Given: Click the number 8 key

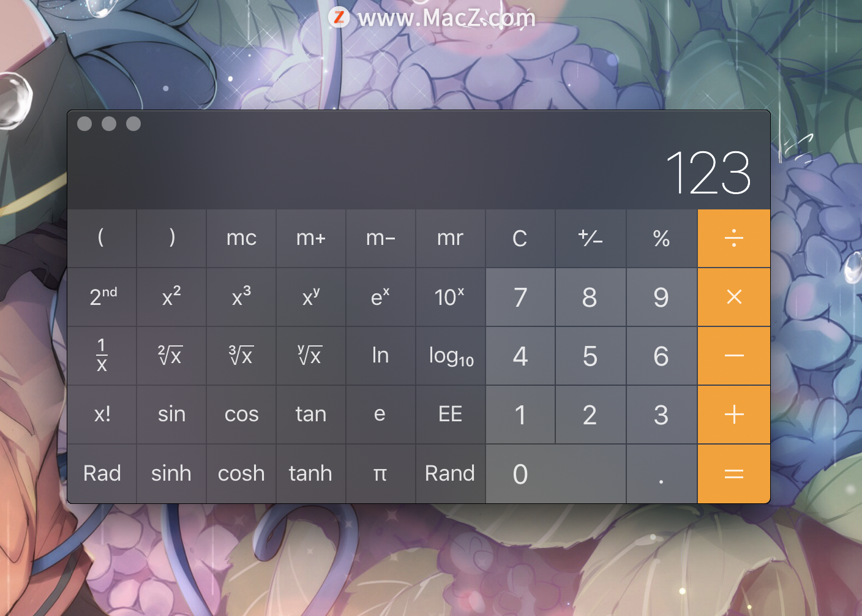Looking at the screenshot, I should (x=590, y=297).
